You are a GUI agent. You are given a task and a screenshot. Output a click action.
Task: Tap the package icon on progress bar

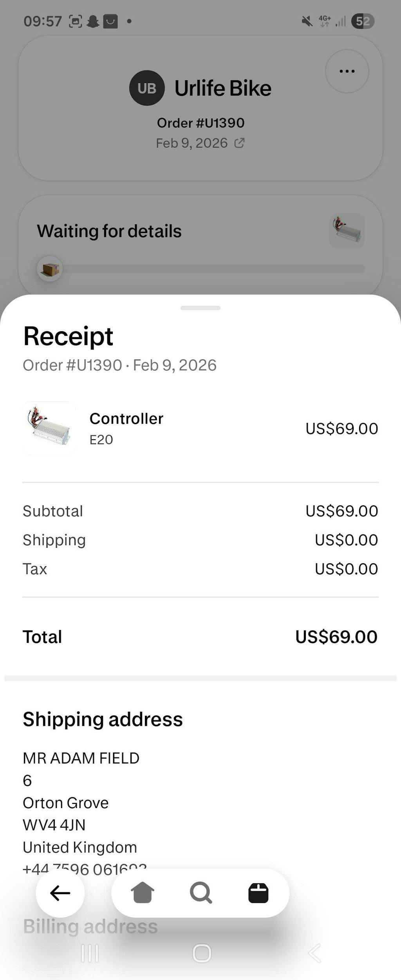50,269
